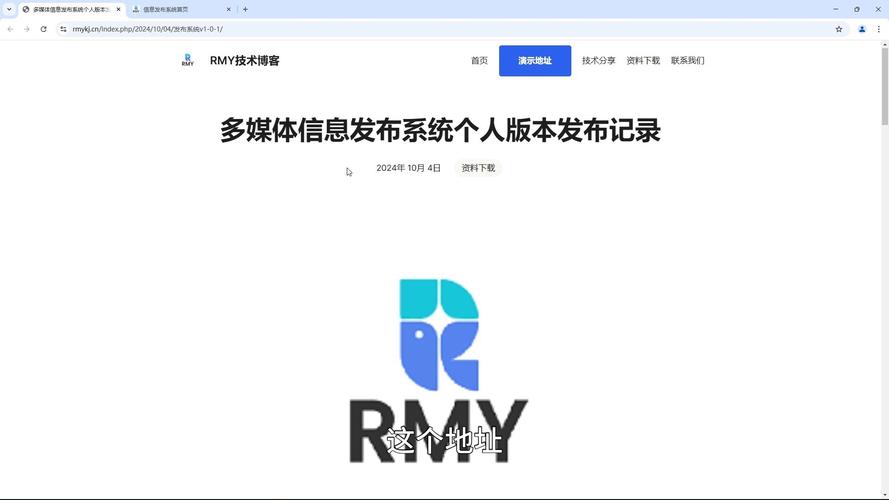Click the post date 2024年 10月 4日
The height and width of the screenshot is (500, 889).
(408, 168)
